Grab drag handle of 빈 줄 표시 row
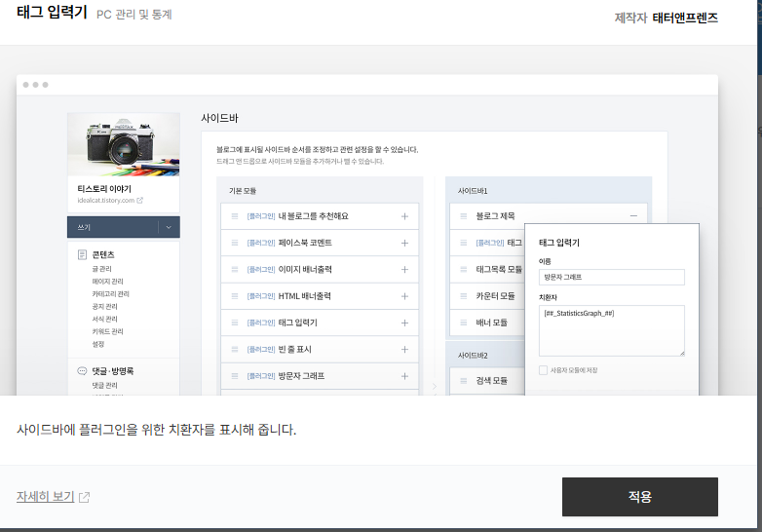Screen dimensions: 762x532 235,350
